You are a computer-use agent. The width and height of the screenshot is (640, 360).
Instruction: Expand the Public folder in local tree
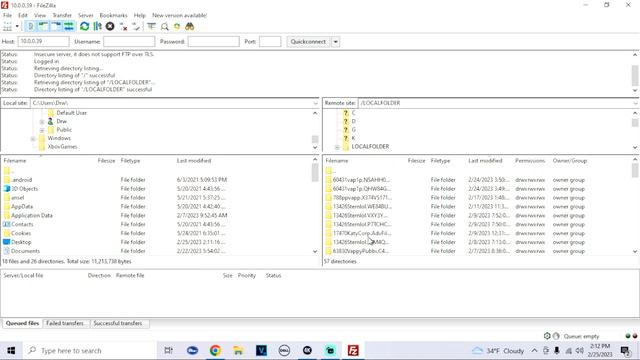point(42,130)
